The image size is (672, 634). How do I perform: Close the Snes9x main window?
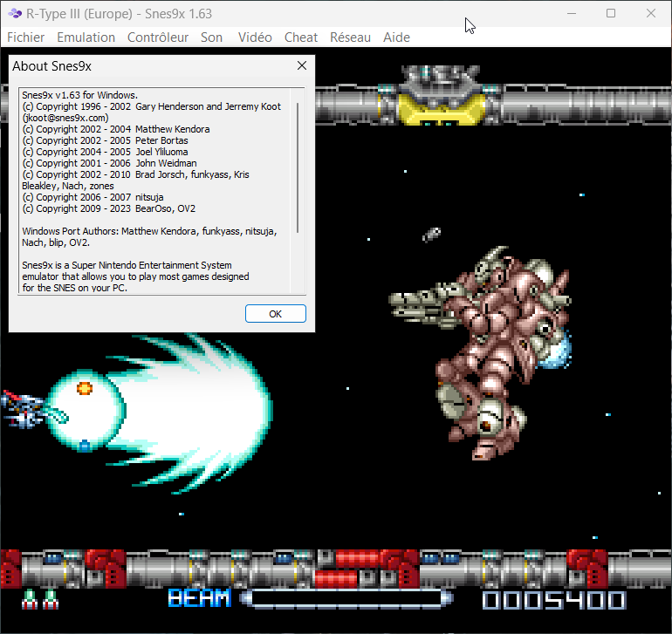(650, 14)
